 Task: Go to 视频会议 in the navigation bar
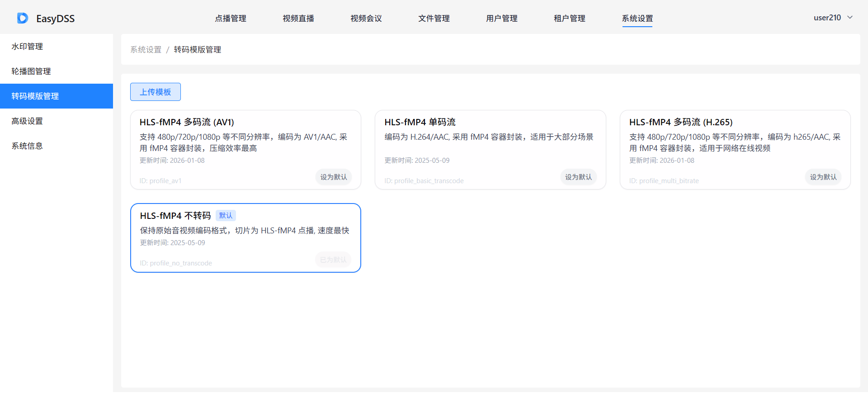(x=366, y=19)
